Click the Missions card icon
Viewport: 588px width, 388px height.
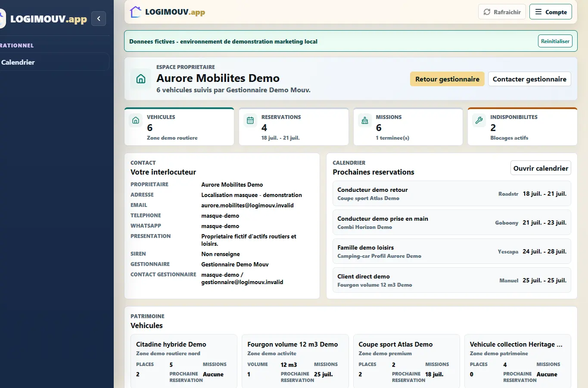[365, 120]
